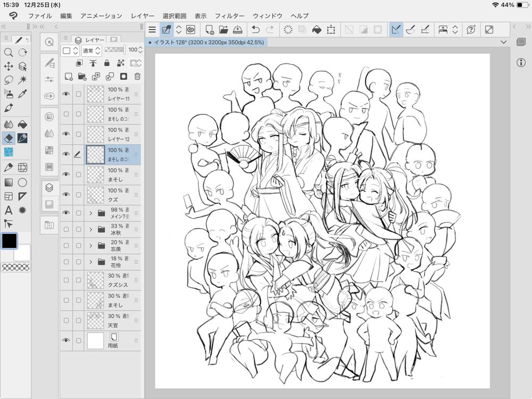Select the Frame border panel tool
Screen dimensions: 532x399
click(x=9, y=196)
